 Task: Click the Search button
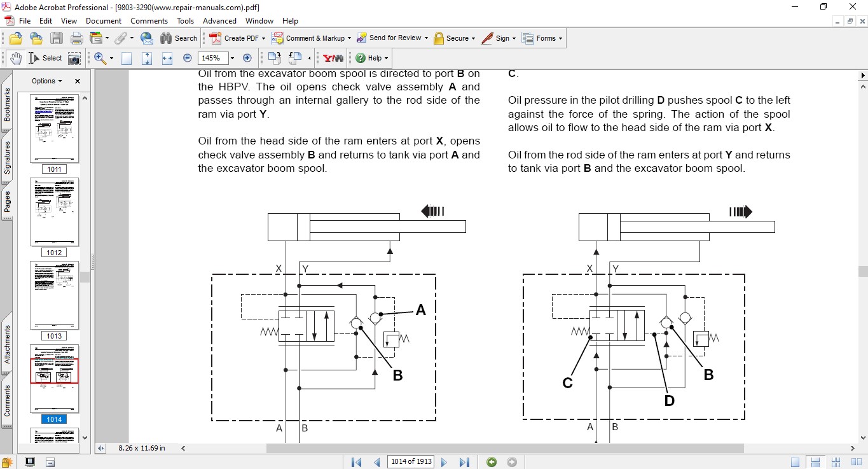click(179, 38)
